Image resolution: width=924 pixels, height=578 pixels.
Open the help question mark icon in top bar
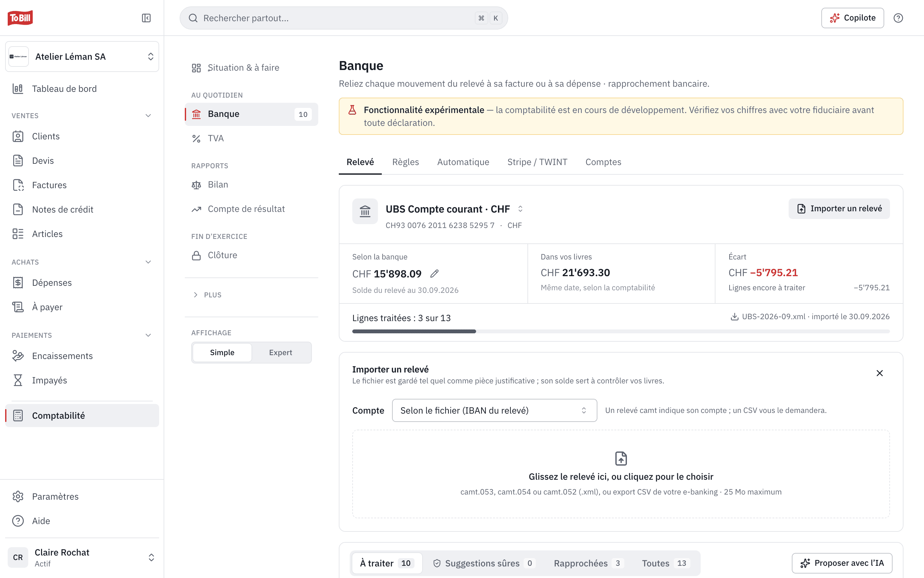click(x=898, y=18)
